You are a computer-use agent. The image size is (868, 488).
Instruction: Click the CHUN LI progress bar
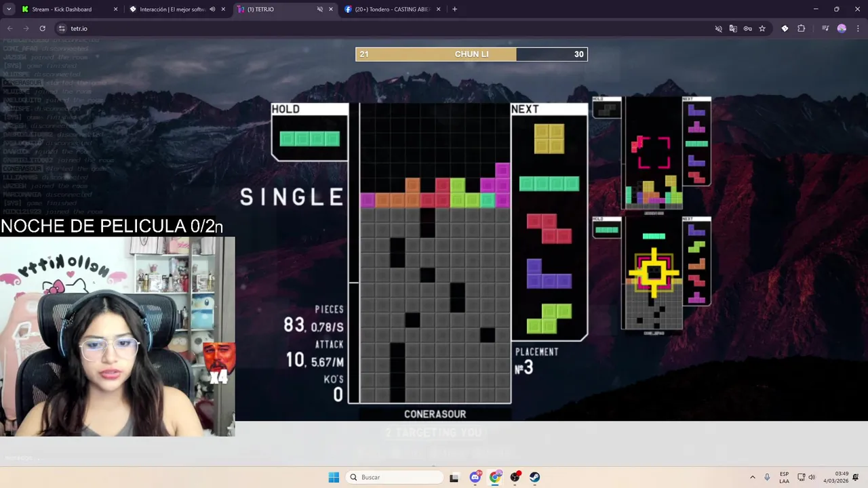click(x=471, y=54)
